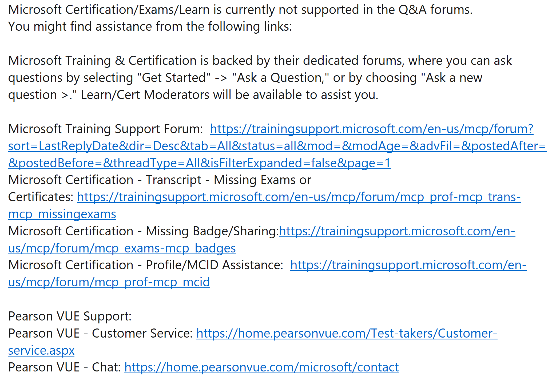Click the 'Pearson VUE - Customer Service:' label
556x392 pixels.
click(x=100, y=334)
